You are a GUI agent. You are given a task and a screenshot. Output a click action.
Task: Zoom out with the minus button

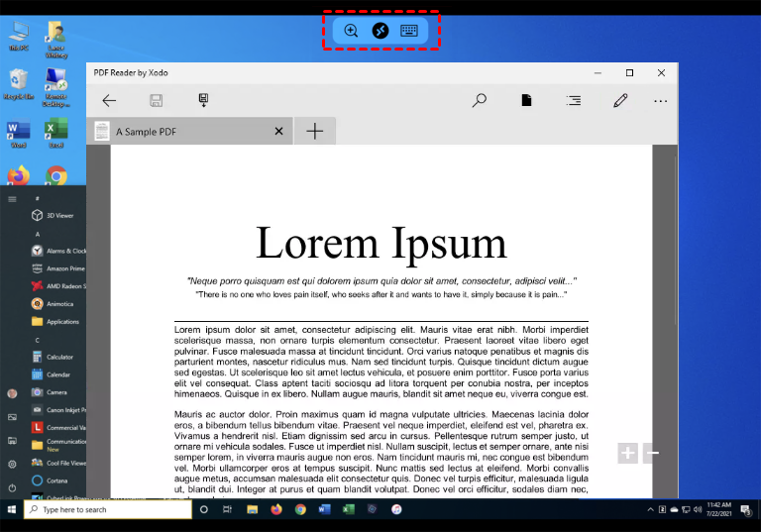pyautogui.click(x=651, y=454)
